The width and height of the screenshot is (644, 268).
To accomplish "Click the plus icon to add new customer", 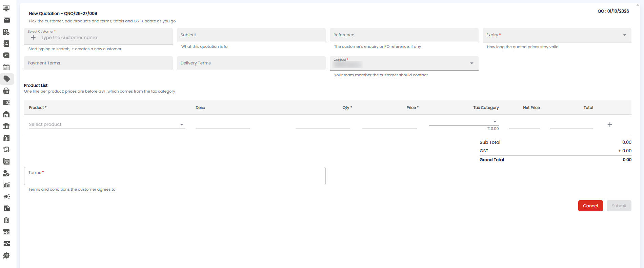I will (33, 37).
